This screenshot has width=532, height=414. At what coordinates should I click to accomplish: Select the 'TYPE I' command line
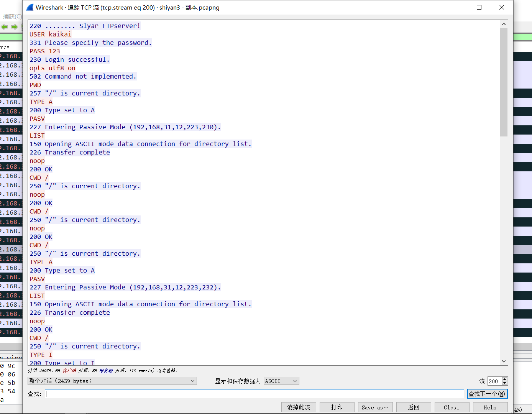click(41, 355)
